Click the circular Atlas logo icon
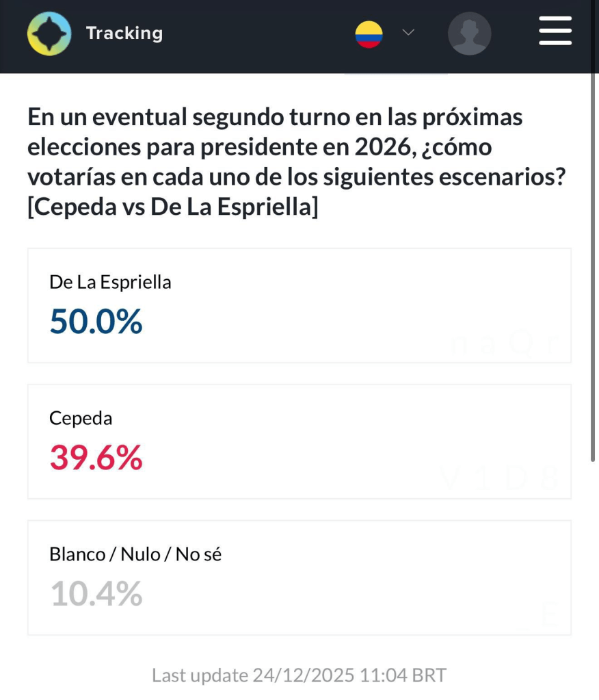The image size is (599, 700). 49,34
